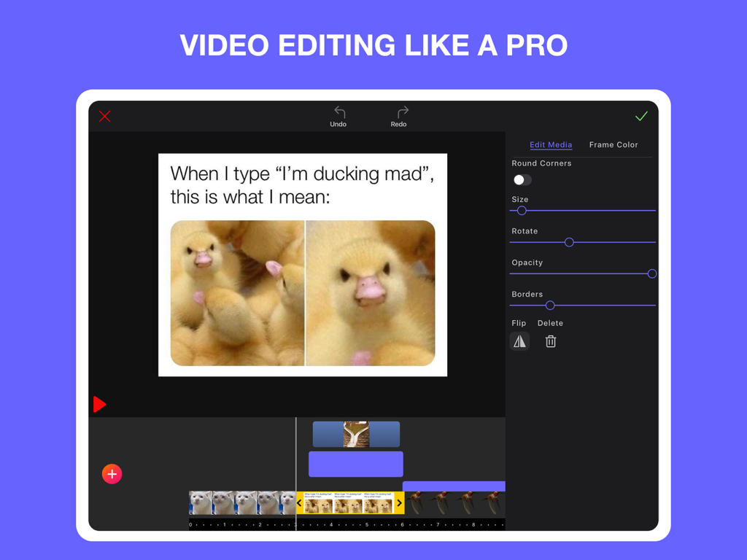This screenshot has height=560, width=747.
Task: Select the overlay clip thumbnail in the timeline
Action: tap(356, 434)
